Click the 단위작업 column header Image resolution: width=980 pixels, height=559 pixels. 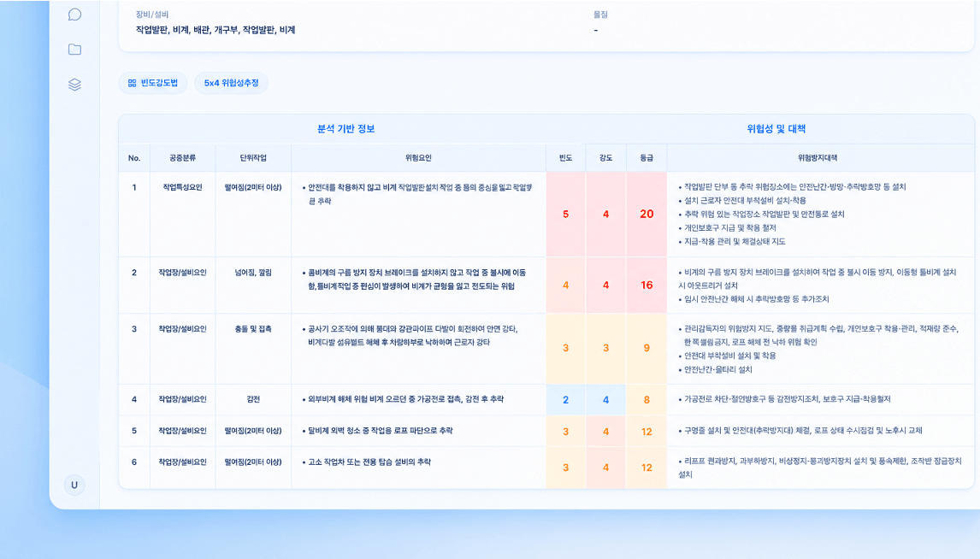click(253, 158)
